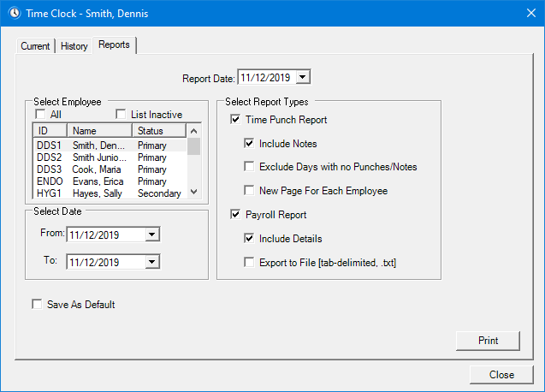This screenshot has height=392, width=545.
Task: Uncheck the Include Notes checkbox
Action: point(249,143)
